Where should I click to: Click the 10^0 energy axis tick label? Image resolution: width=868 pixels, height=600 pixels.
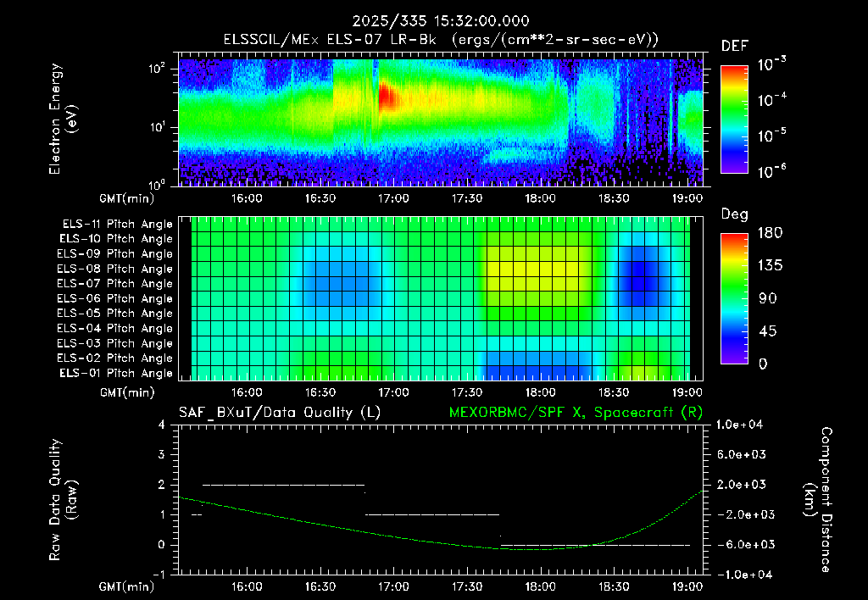tap(157, 184)
